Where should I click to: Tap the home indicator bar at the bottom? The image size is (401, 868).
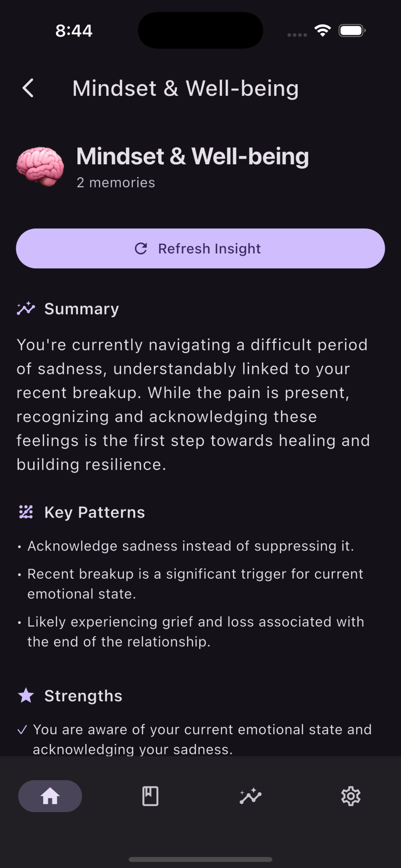(200, 859)
